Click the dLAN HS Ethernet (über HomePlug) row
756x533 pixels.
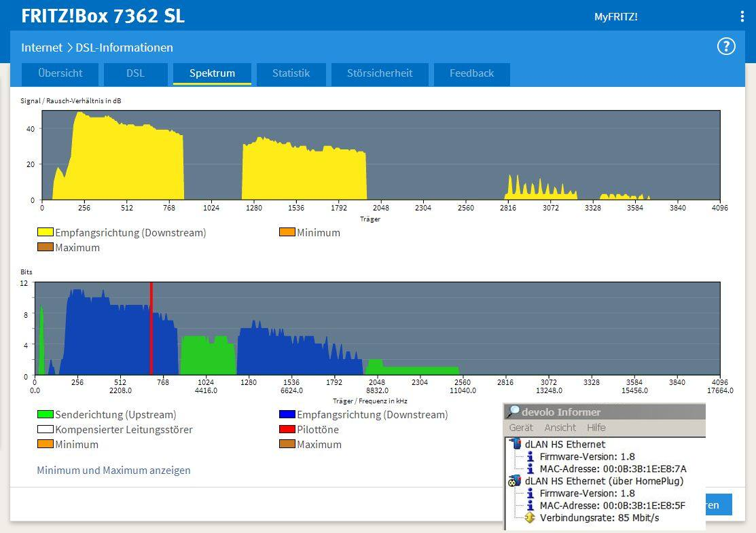[x=604, y=481]
